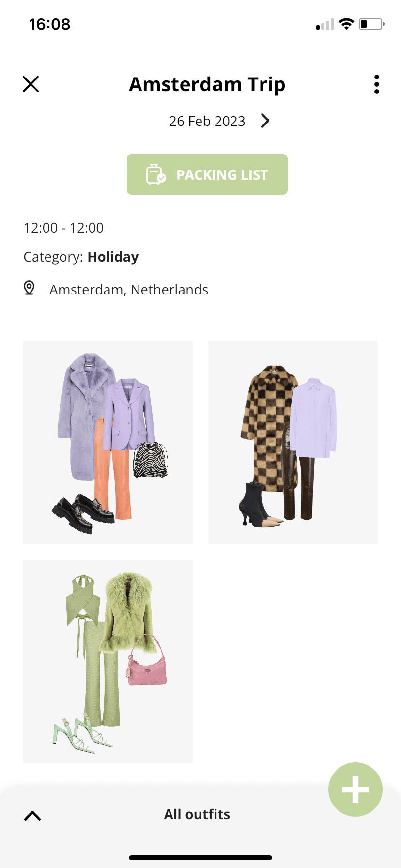
Task: Tap the battery indicator icon
Action: click(x=371, y=24)
